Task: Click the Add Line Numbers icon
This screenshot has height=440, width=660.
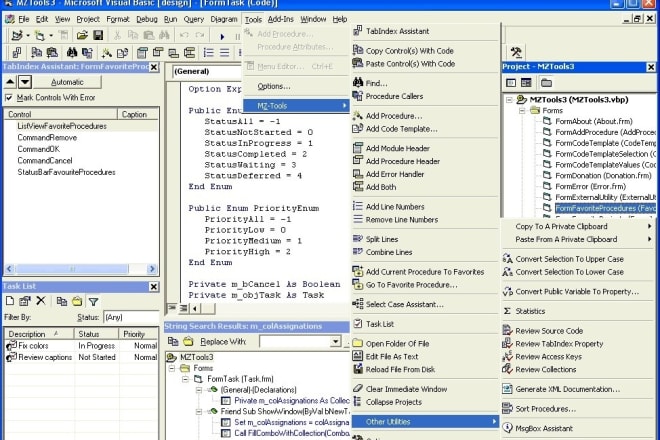Action: [358, 206]
